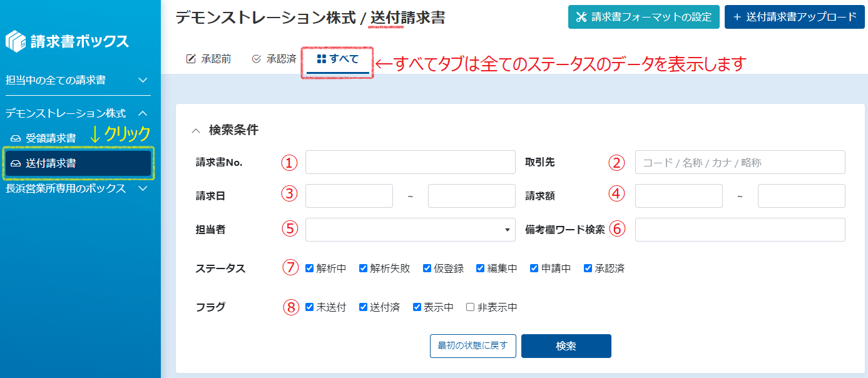868x378 pixels.
Task: Click the inbox icon beside 送付請求書
Action: point(16,163)
